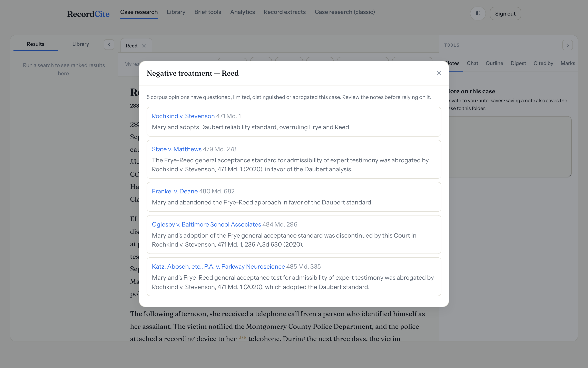588x368 pixels.
Task: Toggle dark mode theme button
Action: pos(478,13)
